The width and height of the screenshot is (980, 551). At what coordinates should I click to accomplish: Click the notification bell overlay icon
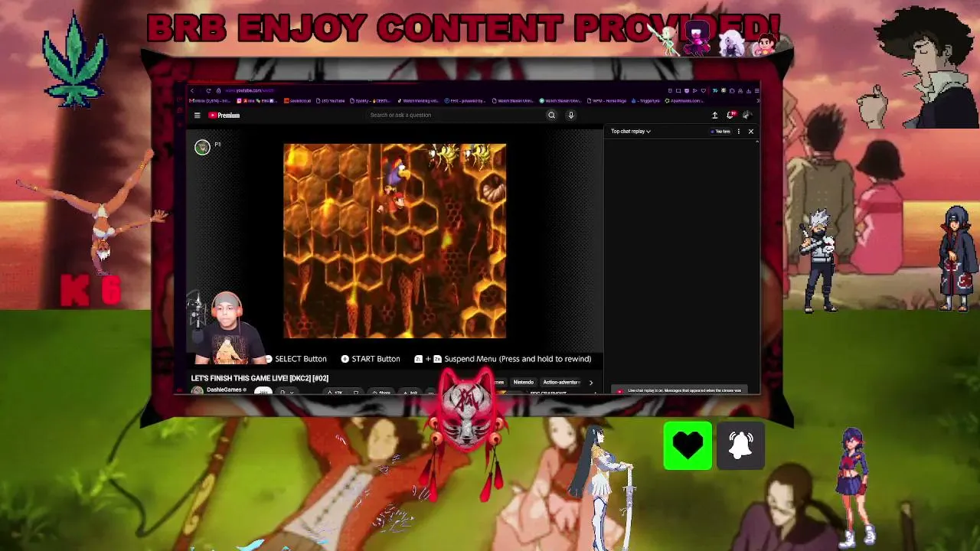pos(740,445)
